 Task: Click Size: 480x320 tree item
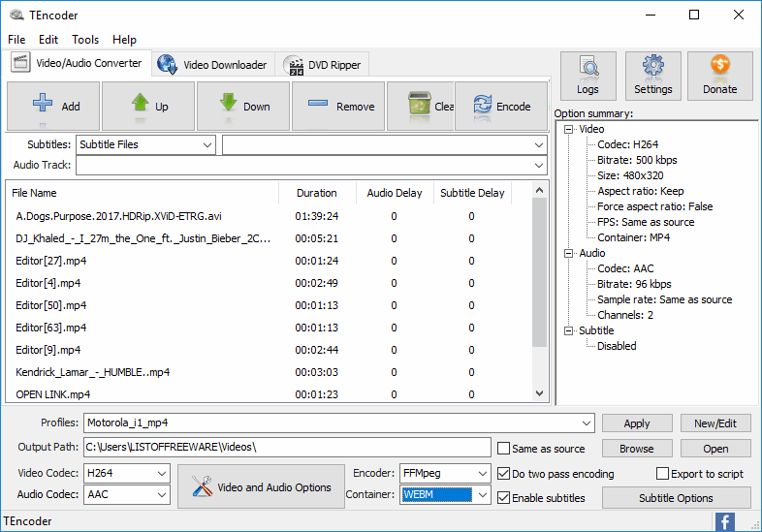point(630,175)
